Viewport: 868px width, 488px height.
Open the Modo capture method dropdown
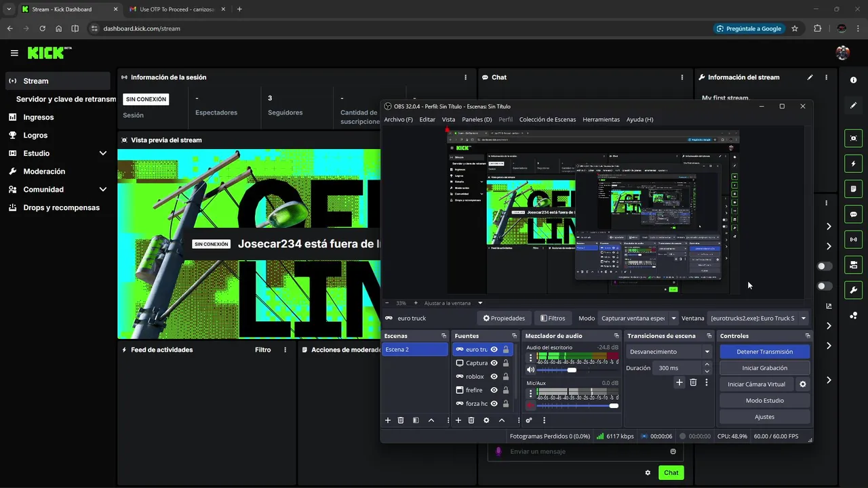click(x=638, y=318)
